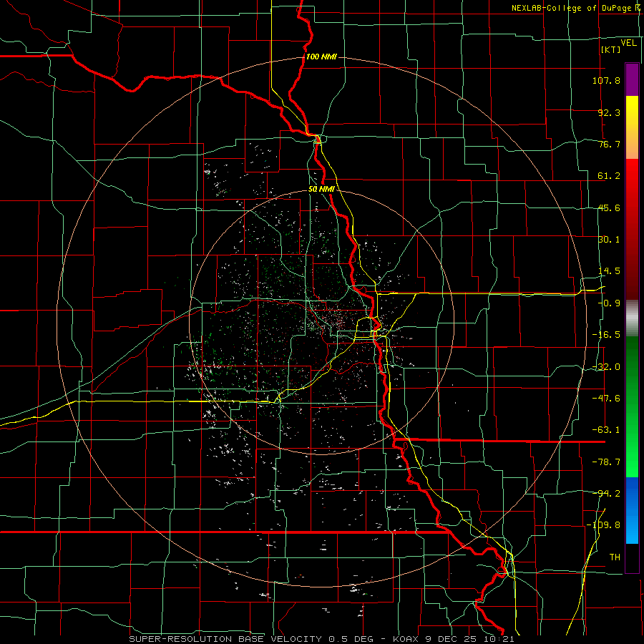Click the VEL legend title
The height and width of the screenshot is (644, 644).
628,43
